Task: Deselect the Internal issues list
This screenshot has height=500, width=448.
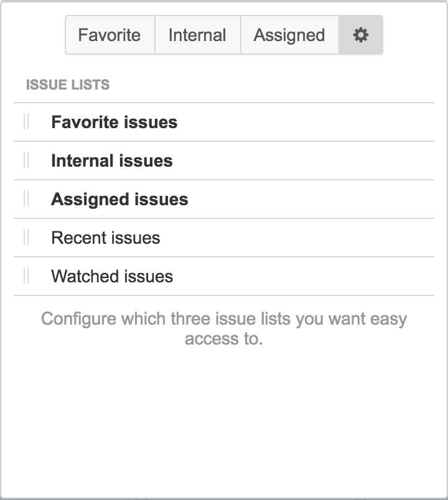Action: point(112,161)
